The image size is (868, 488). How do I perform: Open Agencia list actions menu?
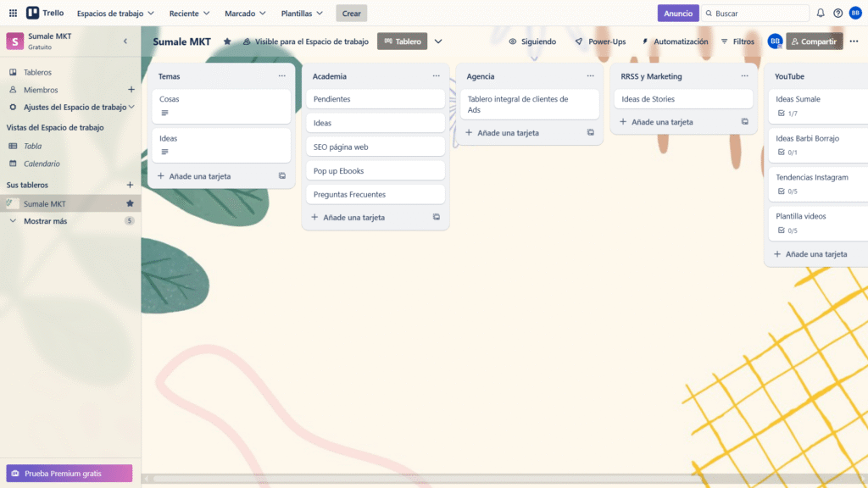(x=590, y=75)
